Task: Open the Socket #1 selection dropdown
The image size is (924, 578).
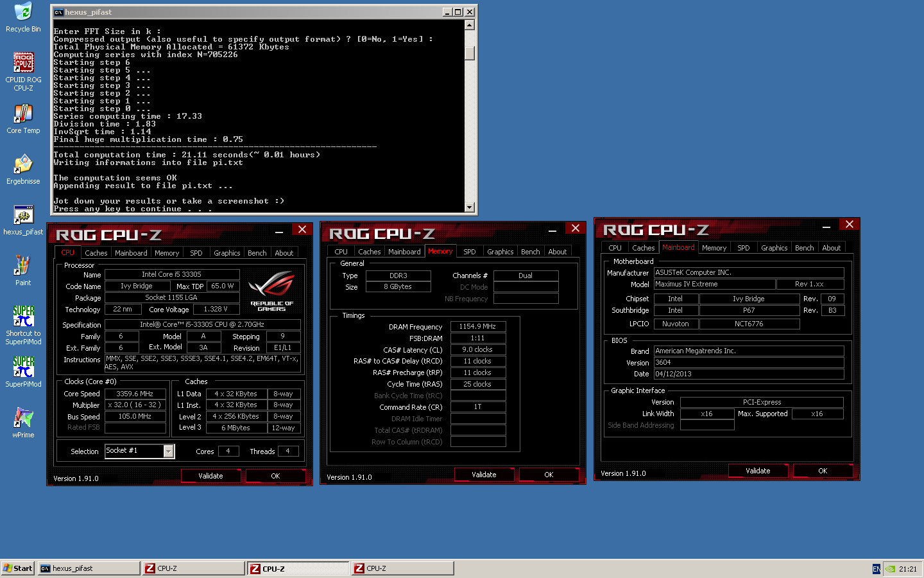Action: point(168,451)
